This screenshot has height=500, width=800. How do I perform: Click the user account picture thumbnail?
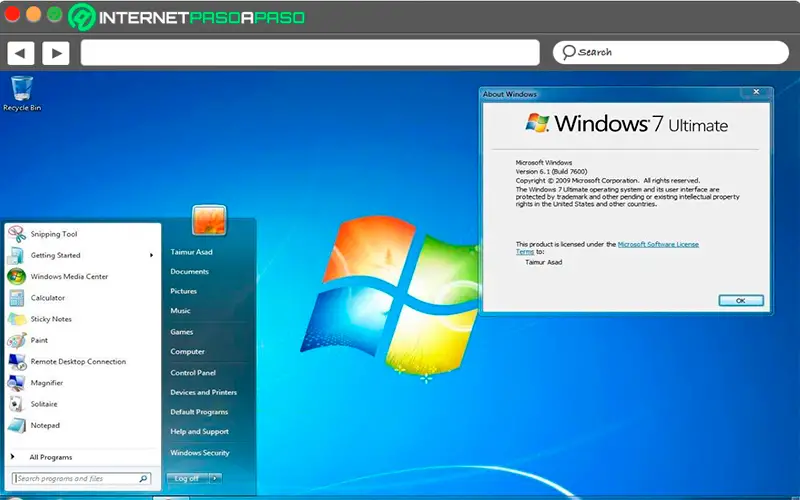(x=209, y=220)
